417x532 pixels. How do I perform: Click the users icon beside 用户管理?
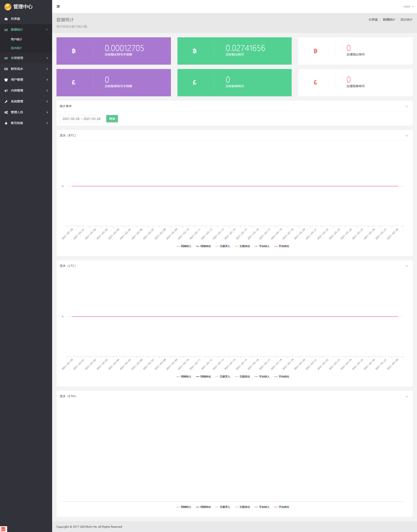pyautogui.click(x=6, y=80)
